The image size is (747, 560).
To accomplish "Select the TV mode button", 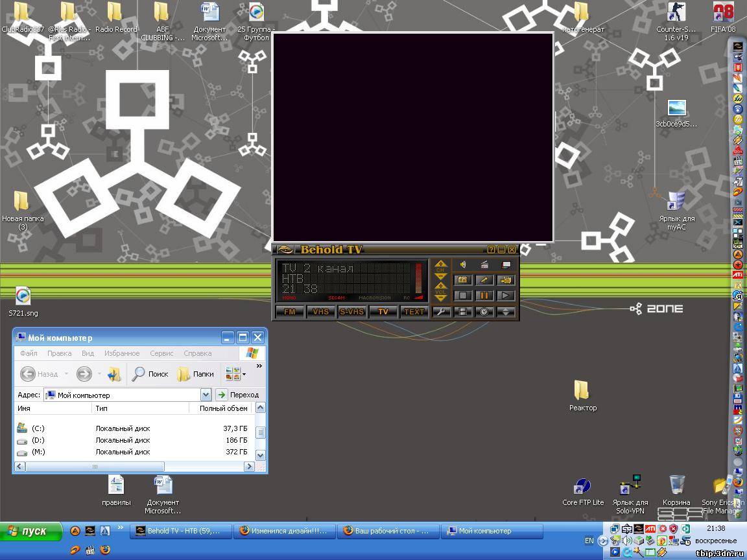I will tap(383, 312).
